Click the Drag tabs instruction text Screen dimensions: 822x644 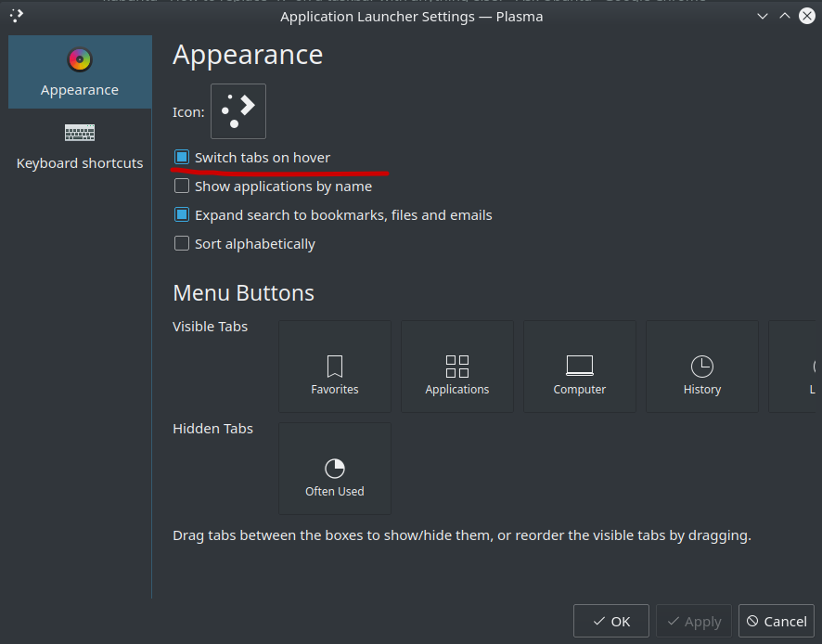462,535
